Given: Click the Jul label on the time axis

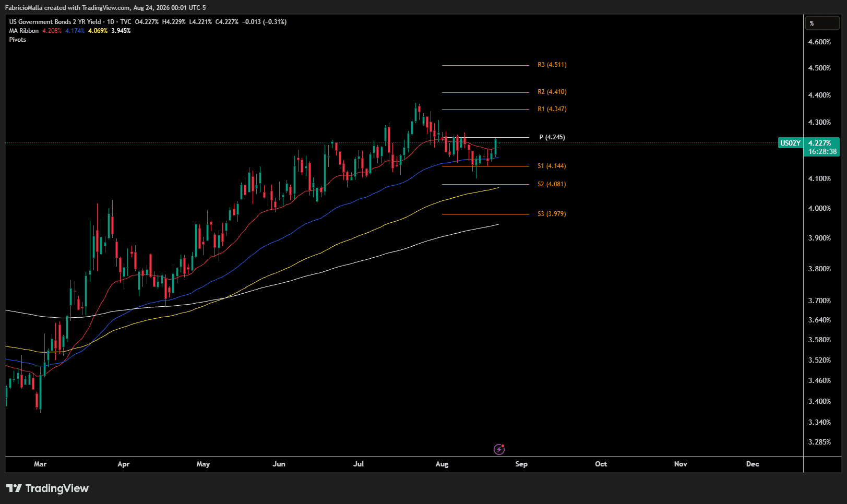Looking at the screenshot, I should click(359, 464).
